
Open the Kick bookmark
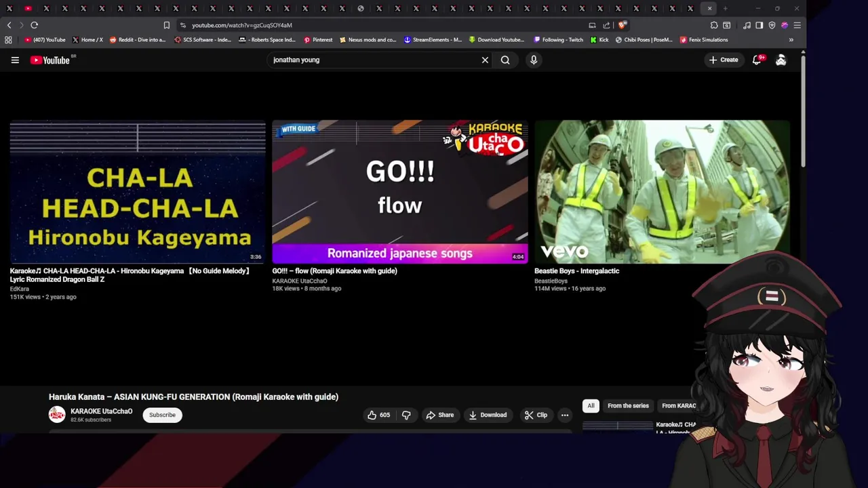tap(599, 40)
